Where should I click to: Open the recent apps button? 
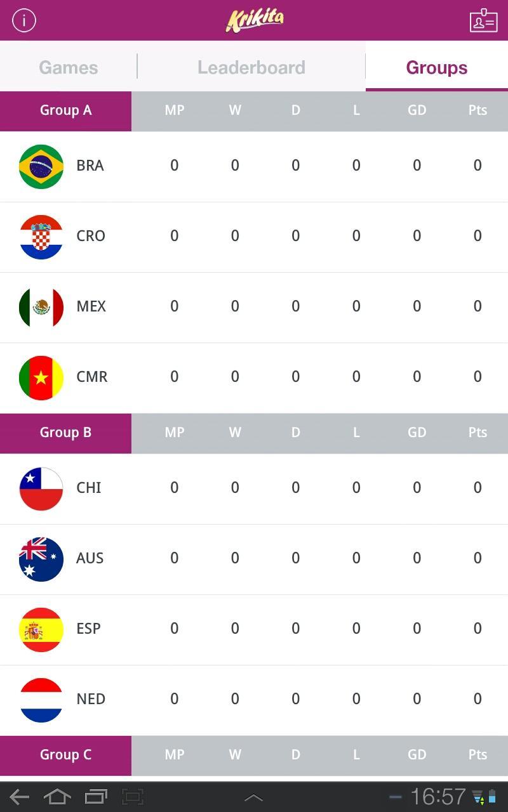(96, 797)
